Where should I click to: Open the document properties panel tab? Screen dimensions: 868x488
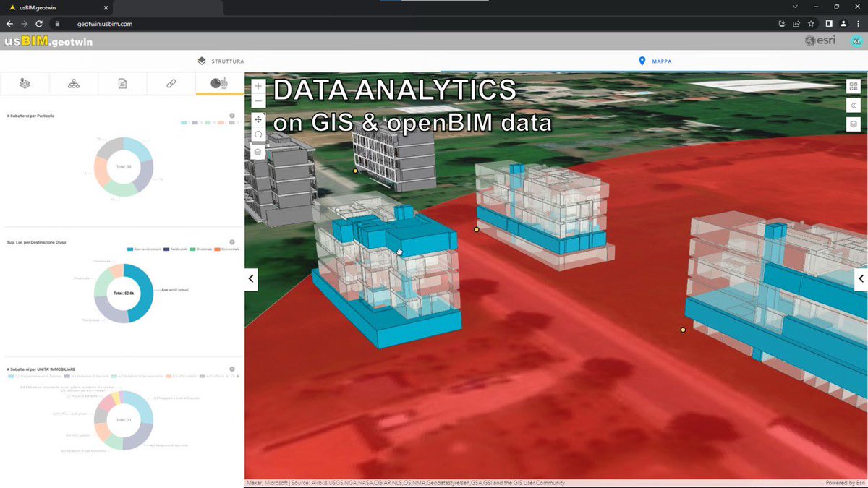(122, 84)
